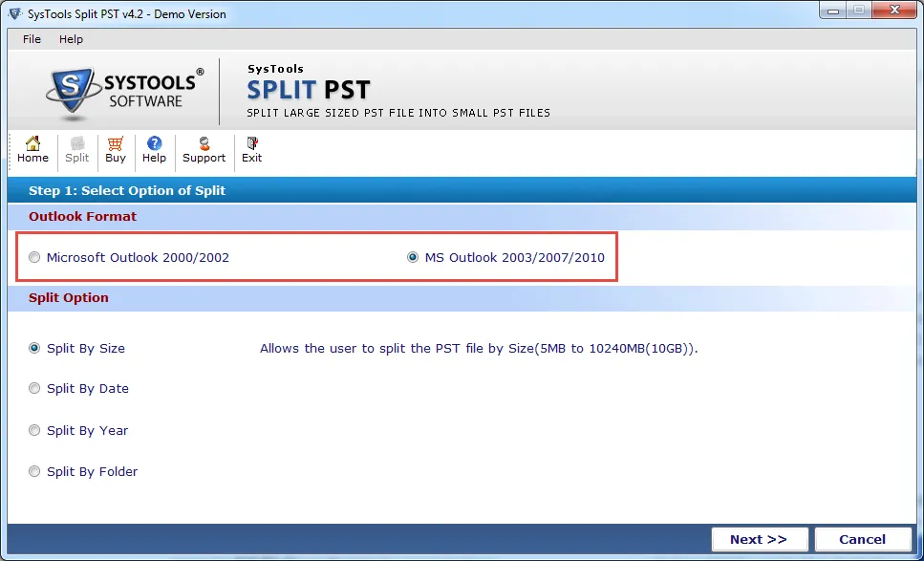Click the 'SPLIT LARGE SIZED PST FILE' tagline

398,113
